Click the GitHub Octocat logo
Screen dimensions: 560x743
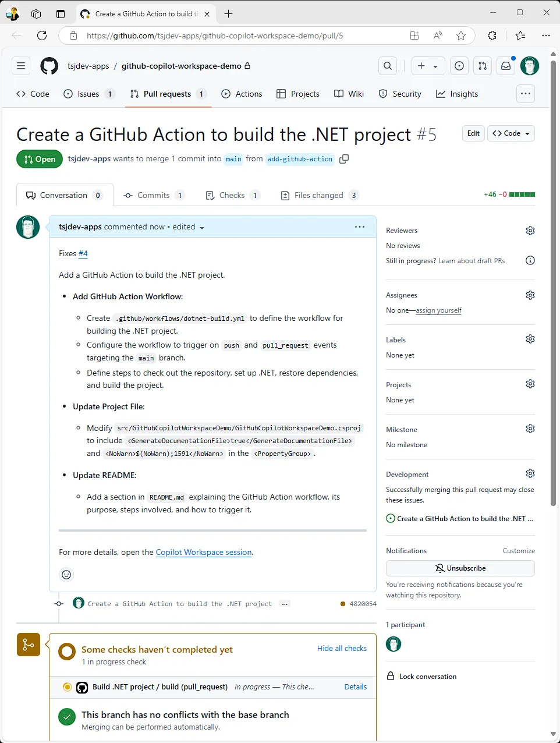click(49, 66)
